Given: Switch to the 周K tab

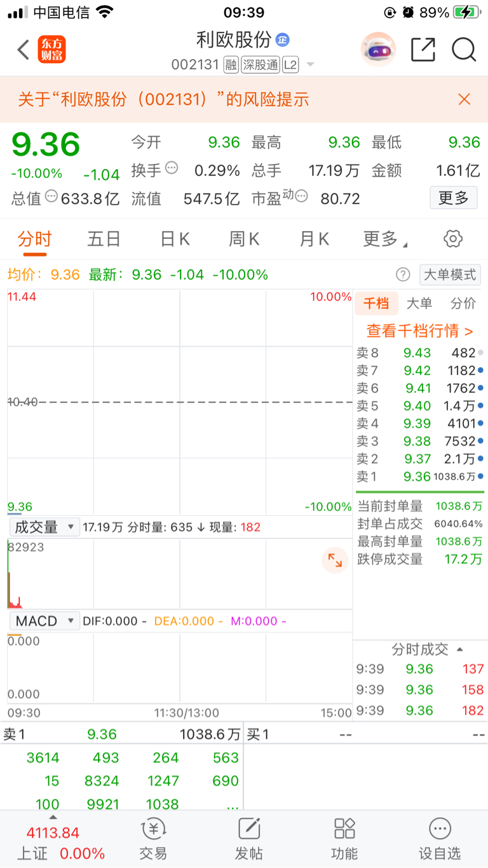Looking at the screenshot, I should [245, 239].
